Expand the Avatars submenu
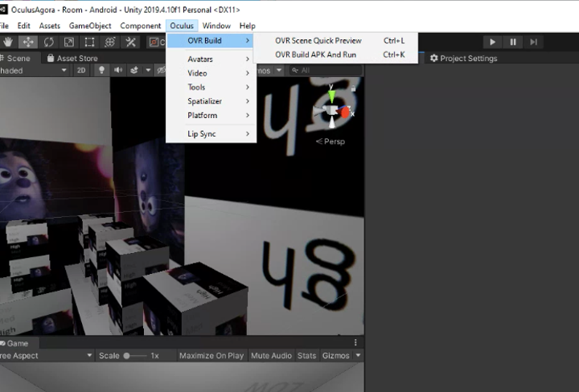 click(x=211, y=59)
